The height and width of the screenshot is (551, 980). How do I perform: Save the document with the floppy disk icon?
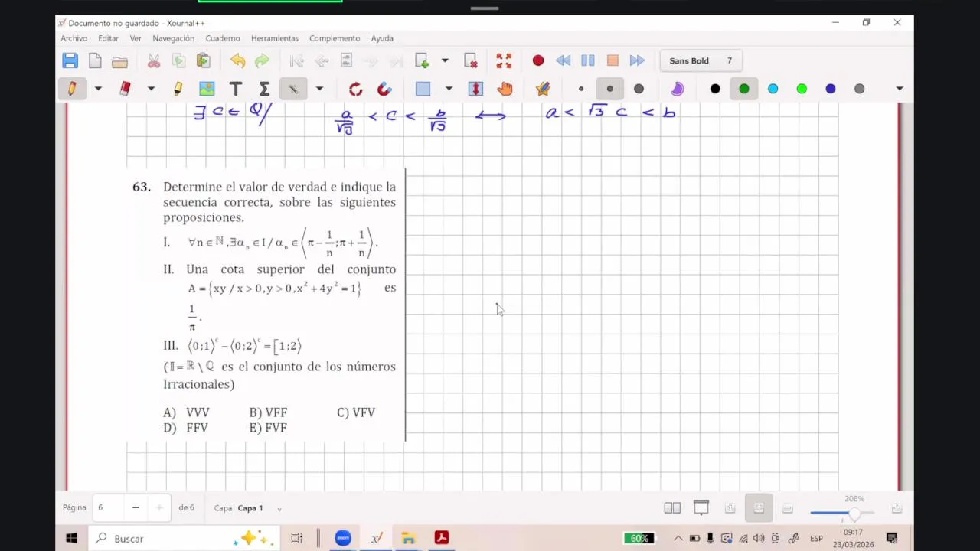click(70, 60)
